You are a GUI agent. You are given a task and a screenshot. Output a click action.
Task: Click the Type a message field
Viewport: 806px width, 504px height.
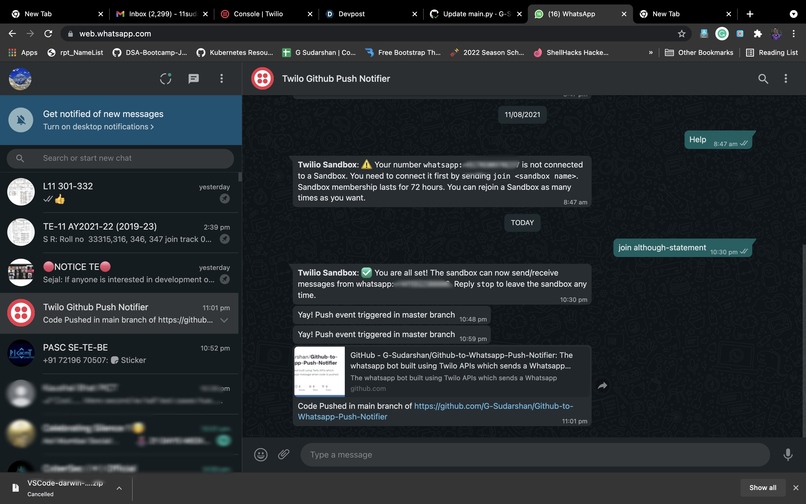[x=535, y=455]
